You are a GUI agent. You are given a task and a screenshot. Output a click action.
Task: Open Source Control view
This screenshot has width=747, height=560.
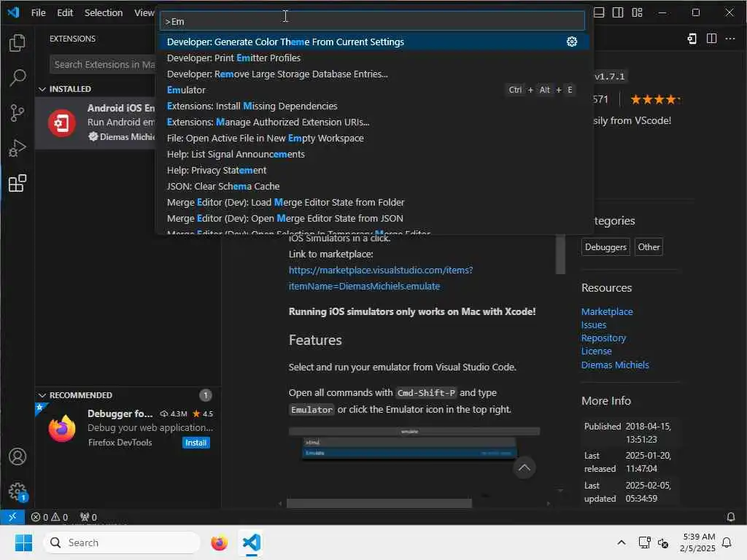(18, 113)
